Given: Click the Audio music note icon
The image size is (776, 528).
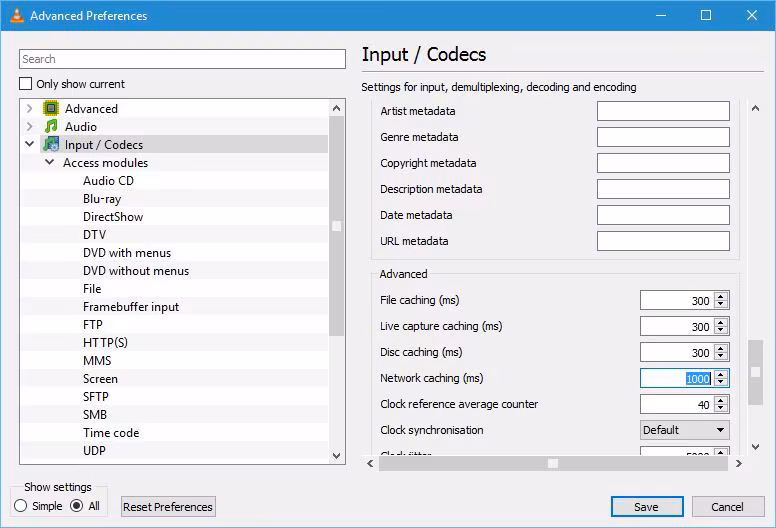Looking at the screenshot, I should point(51,127).
